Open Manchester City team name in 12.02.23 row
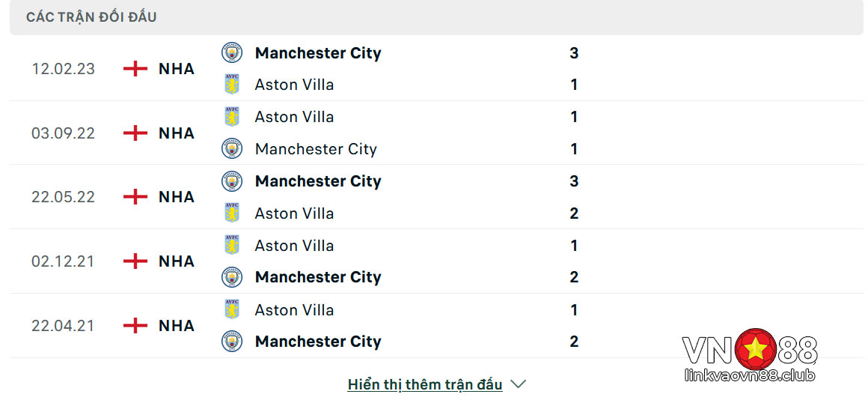 click(318, 53)
